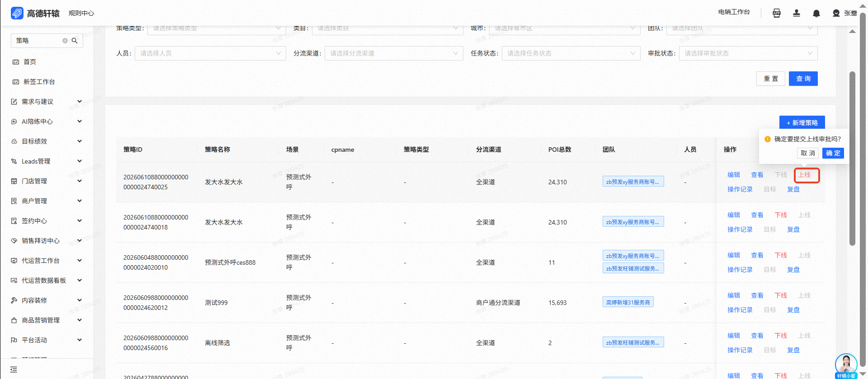This screenshot has width=868, height=379.
Task: Click the 内容装修 icon
Action: point(14,300)
